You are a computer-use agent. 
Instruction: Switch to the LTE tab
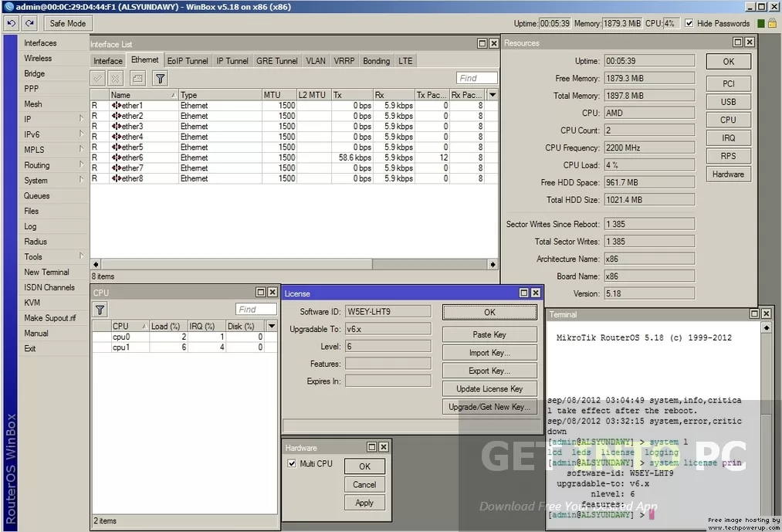pyautogui.click(x=405, y=61)
